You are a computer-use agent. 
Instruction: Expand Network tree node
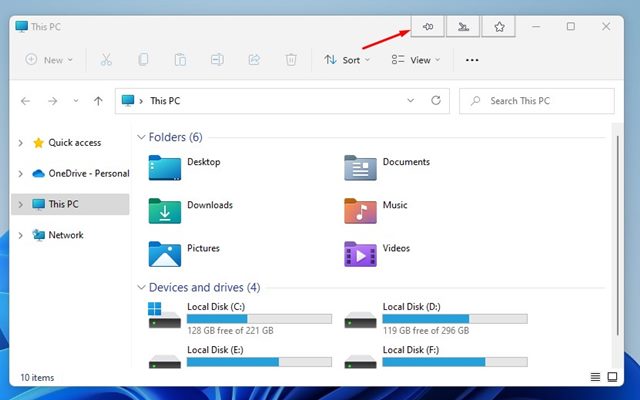[x=20, y=235]
